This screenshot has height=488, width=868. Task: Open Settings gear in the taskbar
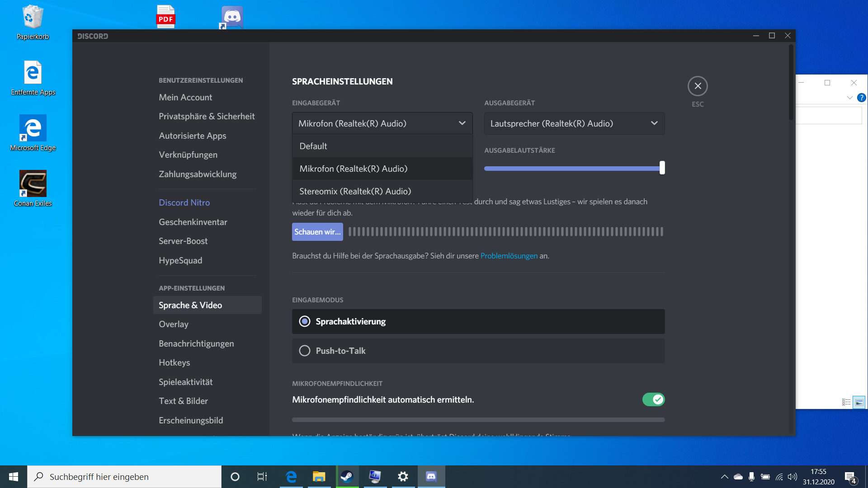click(x=403, y=477)
